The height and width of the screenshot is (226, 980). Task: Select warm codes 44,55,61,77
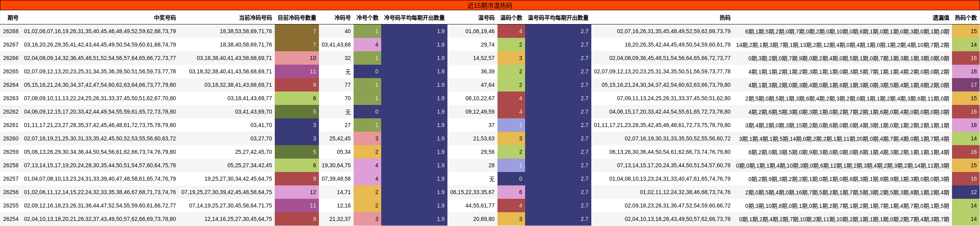point(480,205)
